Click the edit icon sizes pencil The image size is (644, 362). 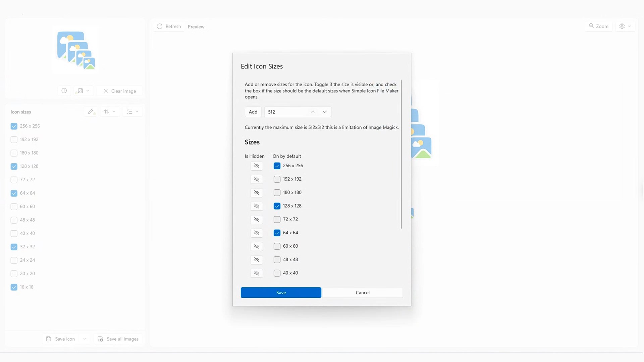click(x=91, y=112)
